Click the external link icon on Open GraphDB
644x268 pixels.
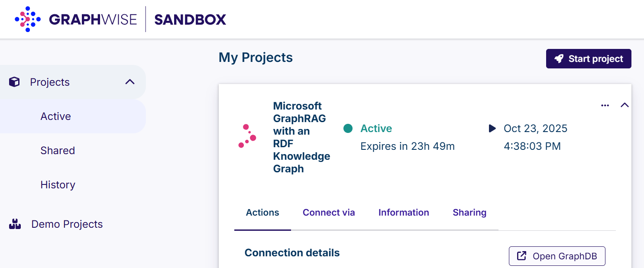522,256
